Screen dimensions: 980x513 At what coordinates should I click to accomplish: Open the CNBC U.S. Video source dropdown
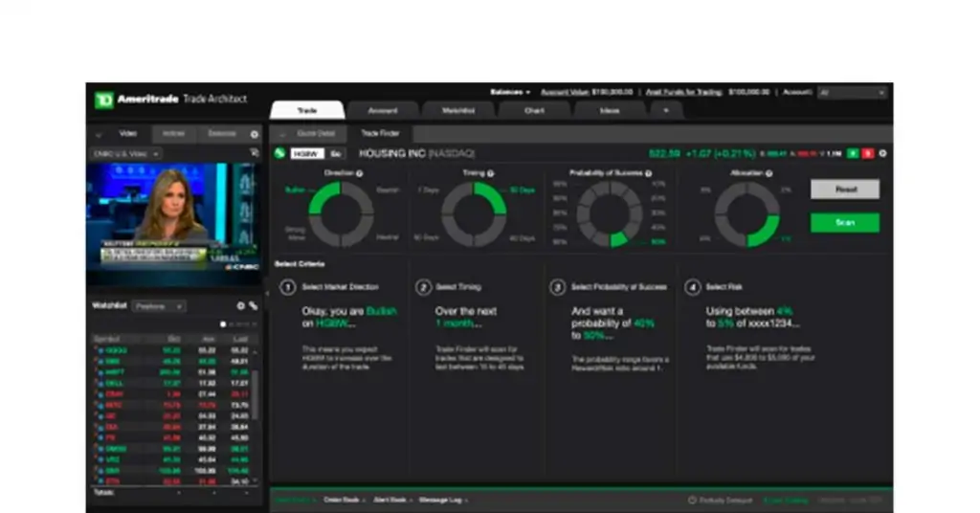[125, 154]
